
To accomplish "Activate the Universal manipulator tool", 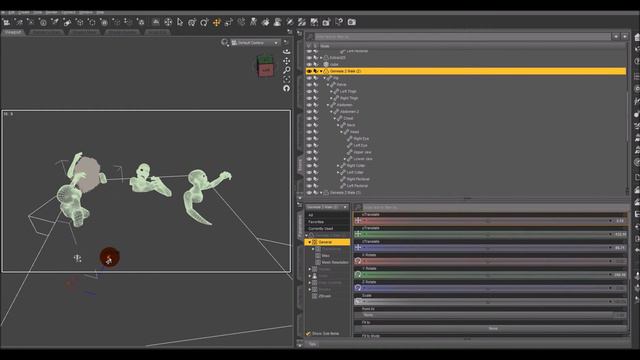I will tap(192, 22).
